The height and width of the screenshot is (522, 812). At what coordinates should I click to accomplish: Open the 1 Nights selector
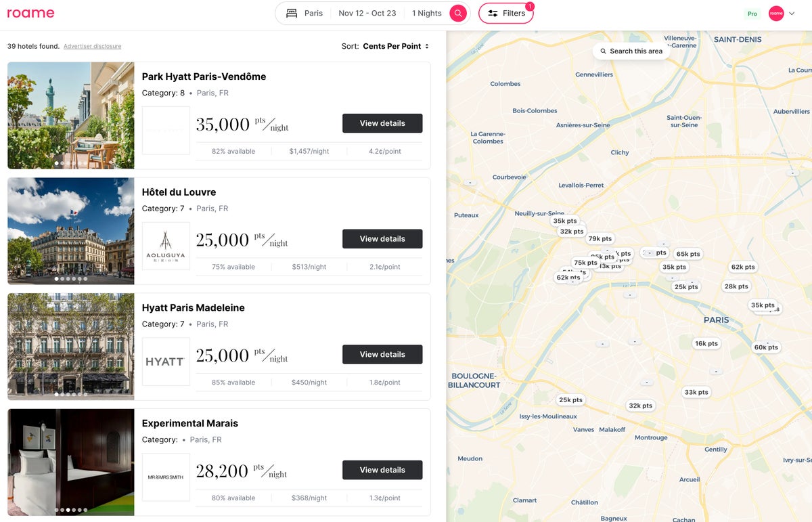(x=426, y=12)
